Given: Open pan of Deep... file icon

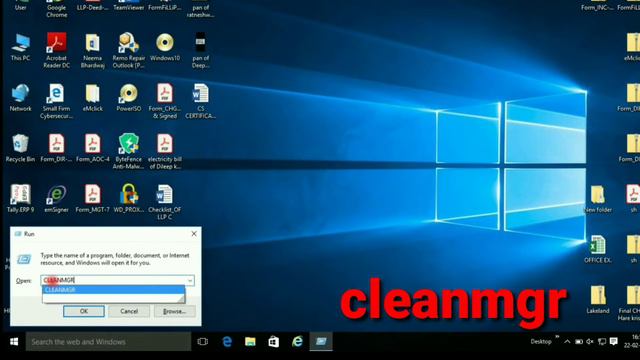Looking at the screenshot, I should [x=200, y=50].
